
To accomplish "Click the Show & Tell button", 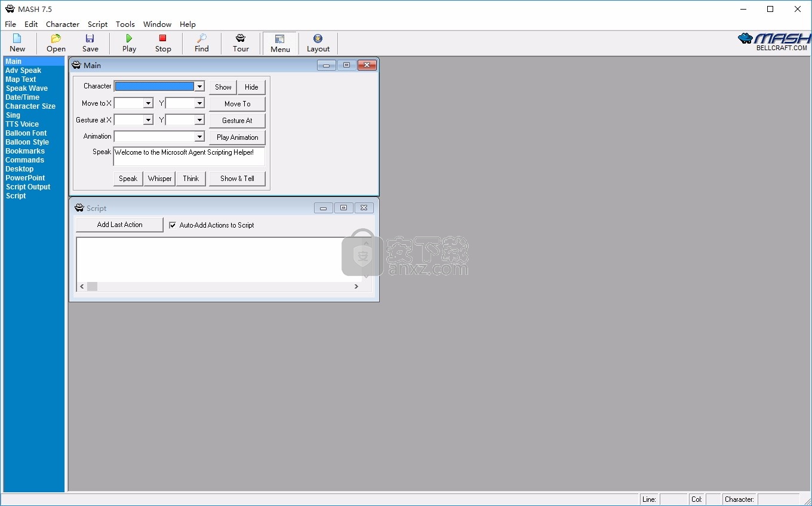I will [237, 179].
